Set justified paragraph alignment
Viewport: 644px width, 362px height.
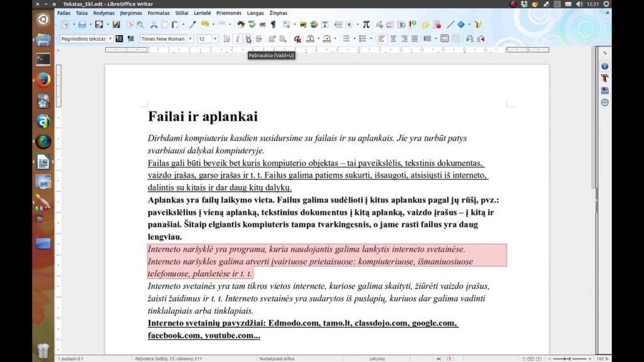point(415,39)
